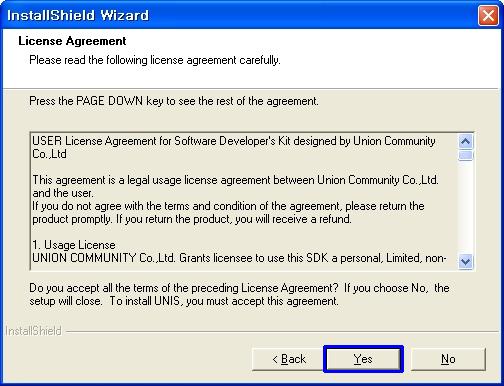Click the empty scrollbar track below the thumb
The height and width of the screenshot is (386, 504).
(x=465, y=207)
